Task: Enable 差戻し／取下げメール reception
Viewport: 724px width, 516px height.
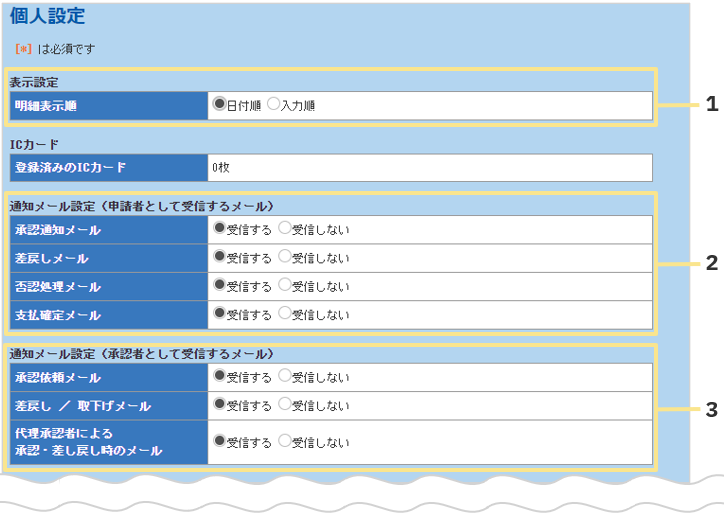Action: point(219,405)
